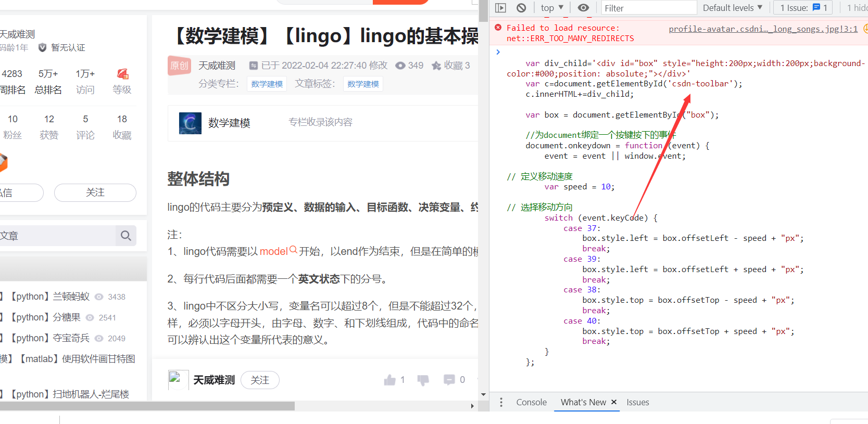Focus the console Filter input field
This screenshot has width=868, height=424.
649,8
